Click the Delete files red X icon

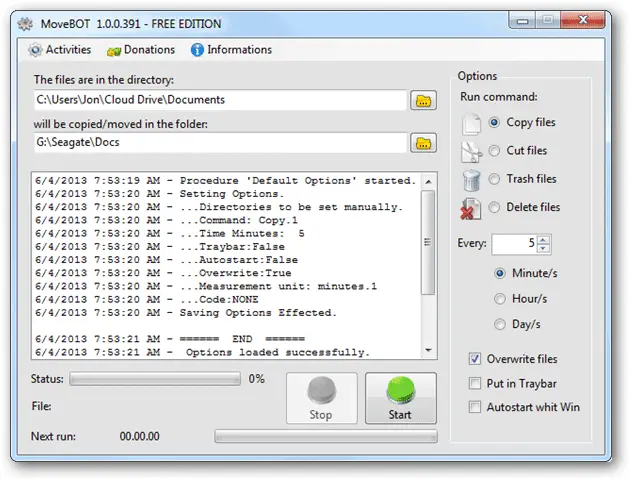[470, 208]
